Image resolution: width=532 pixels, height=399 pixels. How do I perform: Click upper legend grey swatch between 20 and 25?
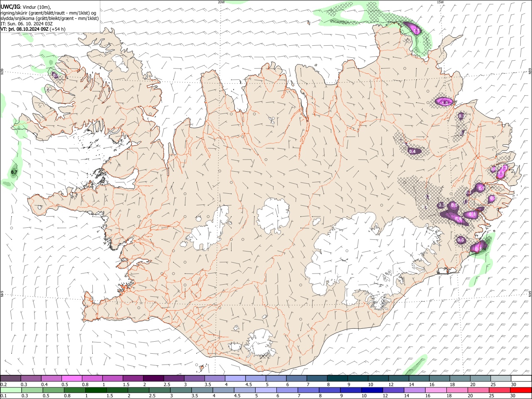click(x=480, y=378)
